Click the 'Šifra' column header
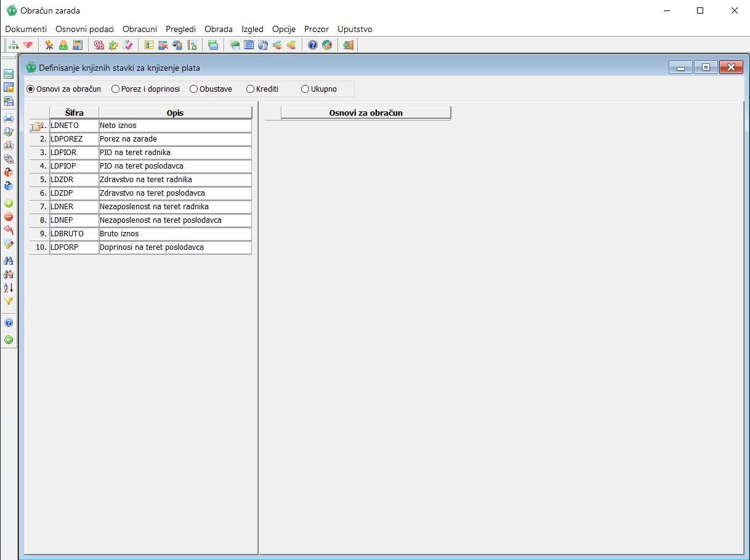Viewport: 750px width, 560px height. 74,113
